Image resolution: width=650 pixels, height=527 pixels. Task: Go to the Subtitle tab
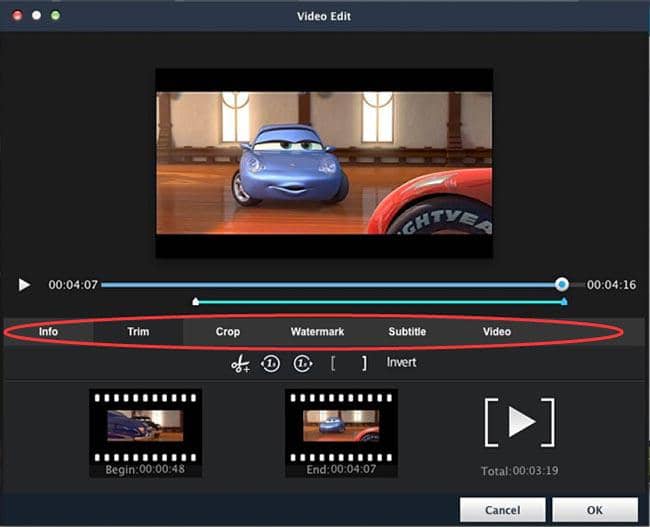tap(407, 332)
